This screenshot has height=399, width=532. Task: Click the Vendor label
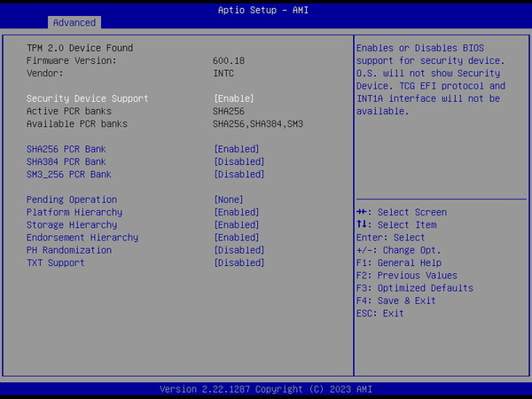click(x=45, y=73)
